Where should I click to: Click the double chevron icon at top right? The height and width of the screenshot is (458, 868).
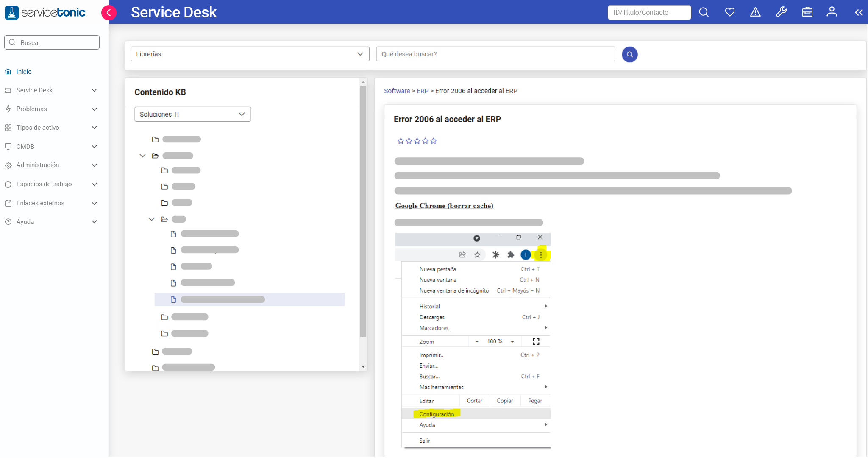click(859, 13)
